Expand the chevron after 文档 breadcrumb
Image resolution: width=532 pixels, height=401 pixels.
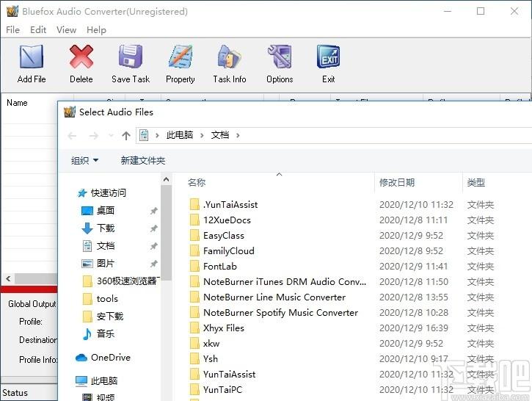point(238,135)
